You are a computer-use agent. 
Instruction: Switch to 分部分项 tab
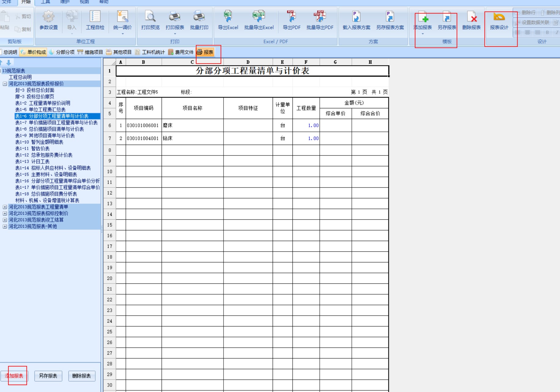pos(62,52)
